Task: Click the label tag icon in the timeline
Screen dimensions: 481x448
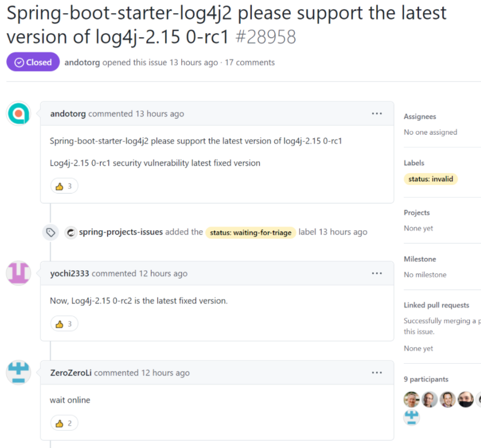Action: (x=50, y=232)
